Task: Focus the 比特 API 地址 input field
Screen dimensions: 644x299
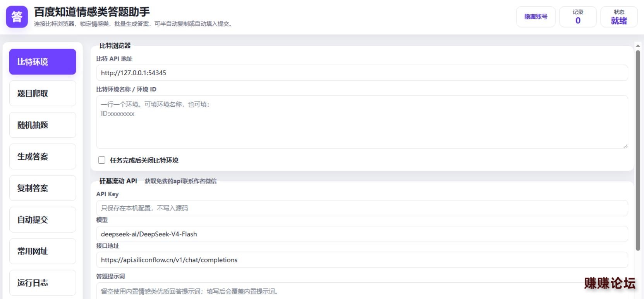Action: 362,73
